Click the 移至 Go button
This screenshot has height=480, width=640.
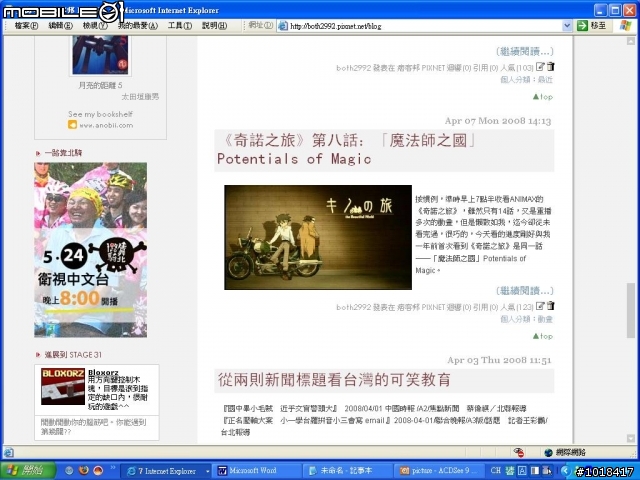pyautogui.click(x=591, y=26)
